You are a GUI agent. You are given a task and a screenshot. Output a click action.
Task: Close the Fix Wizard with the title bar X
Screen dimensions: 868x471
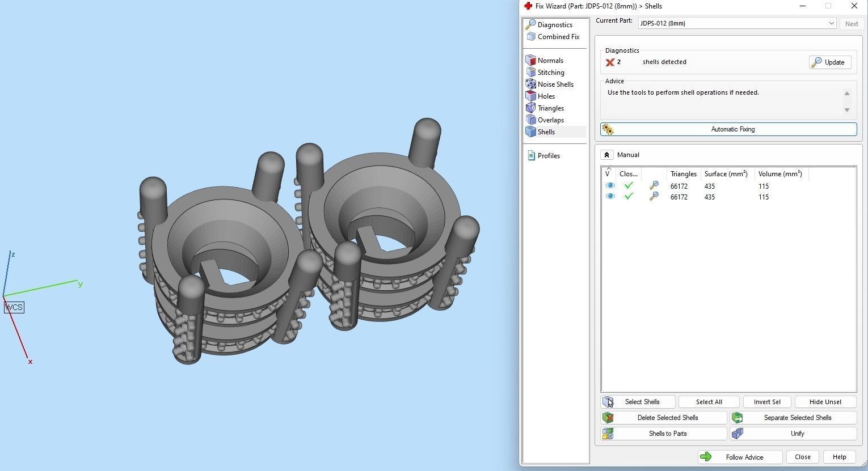[x=854, y=6]
